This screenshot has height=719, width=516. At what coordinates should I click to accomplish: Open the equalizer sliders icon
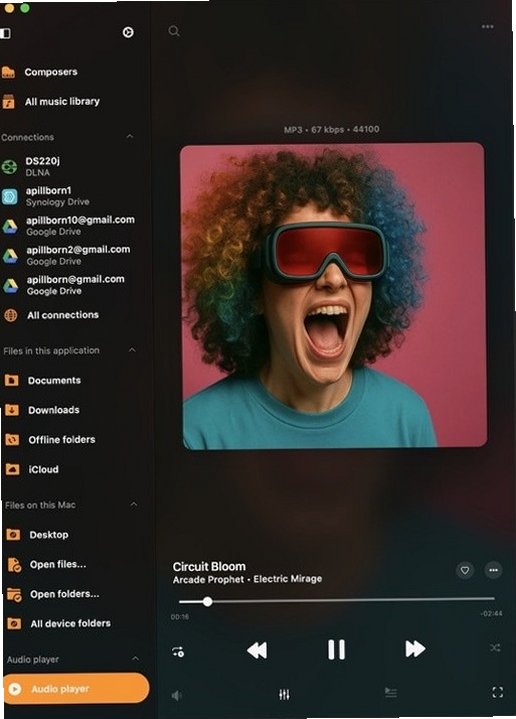[284, 694]
